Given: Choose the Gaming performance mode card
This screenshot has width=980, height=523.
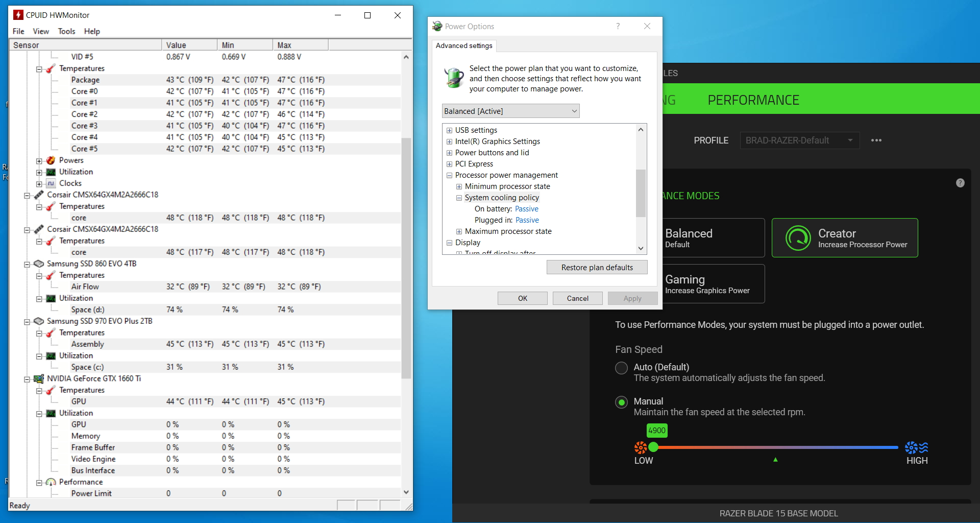Looking at the screenshot, I should [x=714, y=284].
